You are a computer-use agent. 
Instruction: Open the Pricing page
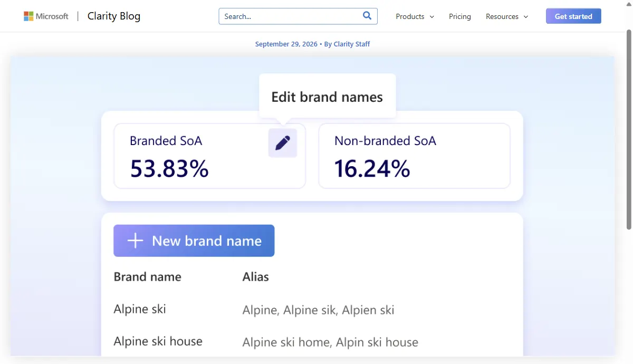click(x=460, y=16)
